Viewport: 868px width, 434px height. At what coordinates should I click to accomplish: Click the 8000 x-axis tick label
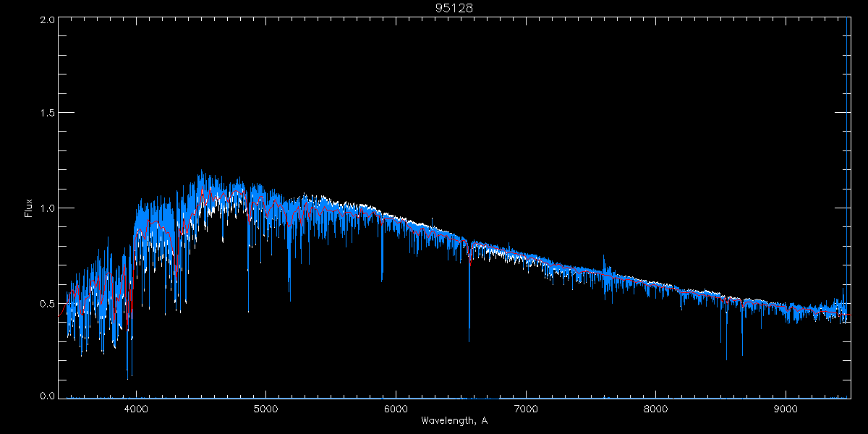pos(656,407)
